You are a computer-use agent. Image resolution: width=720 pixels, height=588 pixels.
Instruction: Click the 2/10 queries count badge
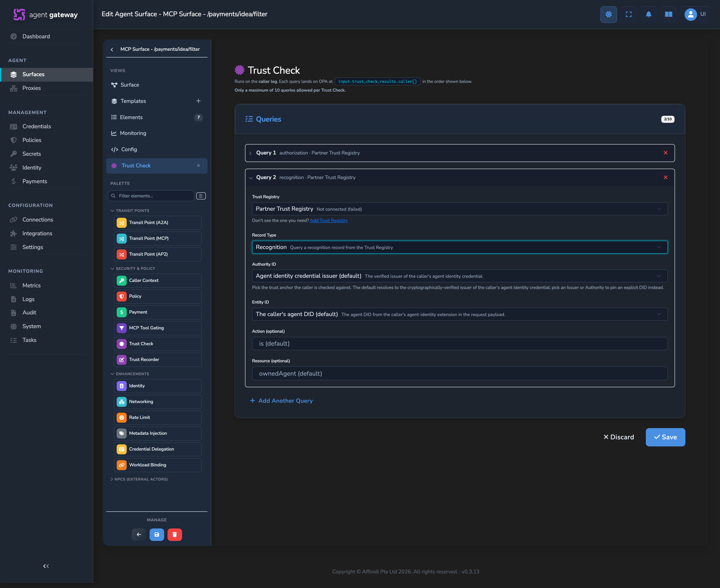click(x=667, y=119)
